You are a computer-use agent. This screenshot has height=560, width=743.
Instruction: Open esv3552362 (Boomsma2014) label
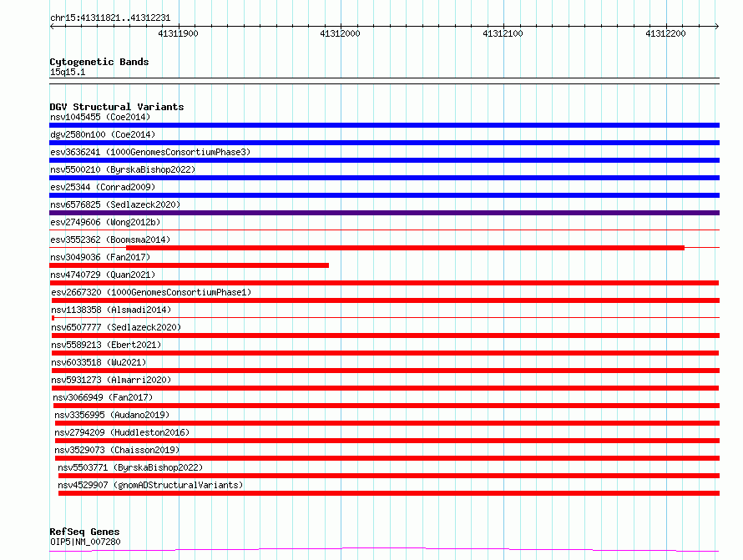pyautogui.click(x=110, y=240)
